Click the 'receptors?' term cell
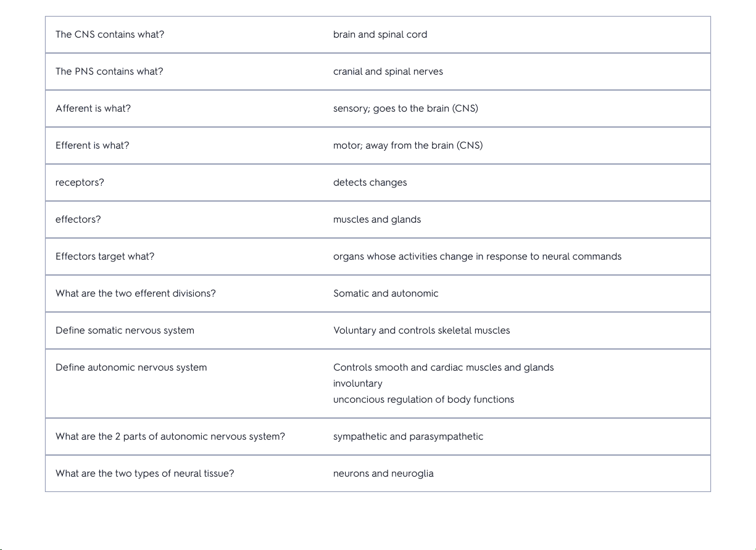Image resolution: width=756 pixels, height=550 pixels. [x=80, y=183]
